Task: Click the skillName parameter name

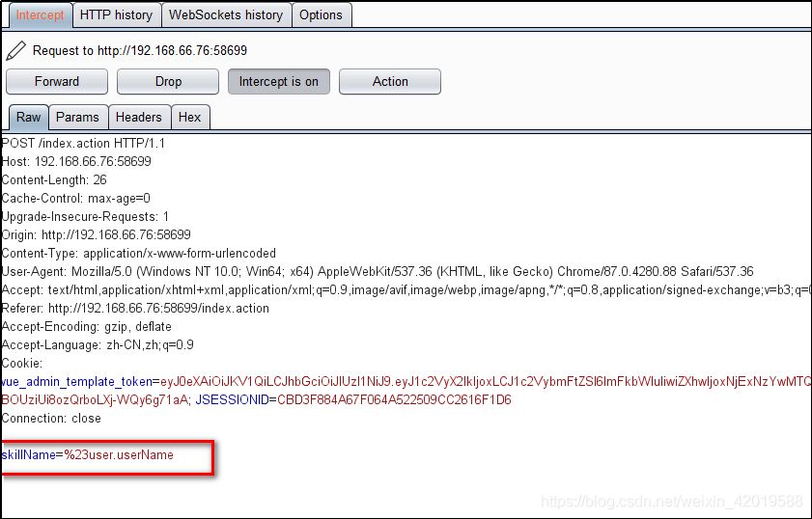Action: coord(28,454)
